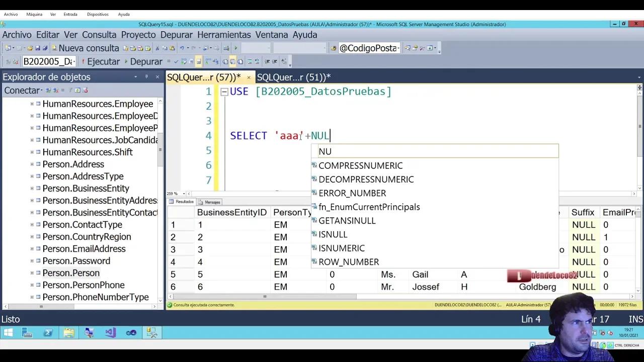Adjust the zoom level showing 259%
This screenshot has width=644, height=362.
(174, 193)
